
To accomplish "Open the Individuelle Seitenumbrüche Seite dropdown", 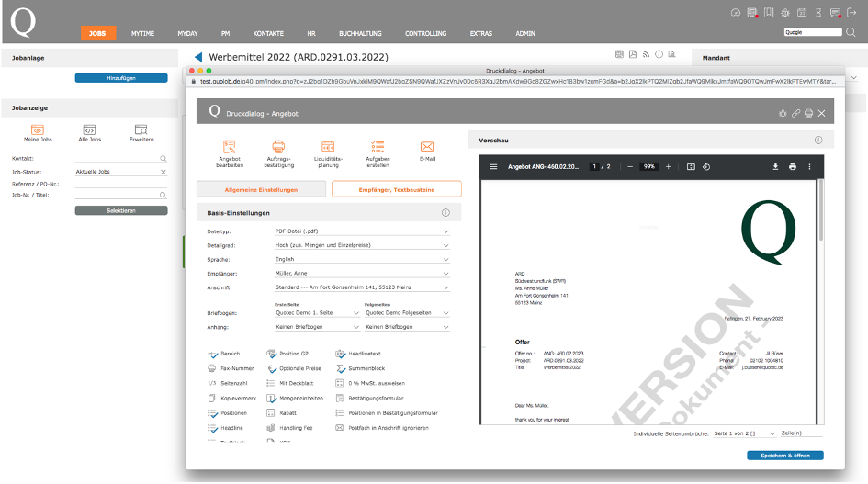I will point(744,433).
